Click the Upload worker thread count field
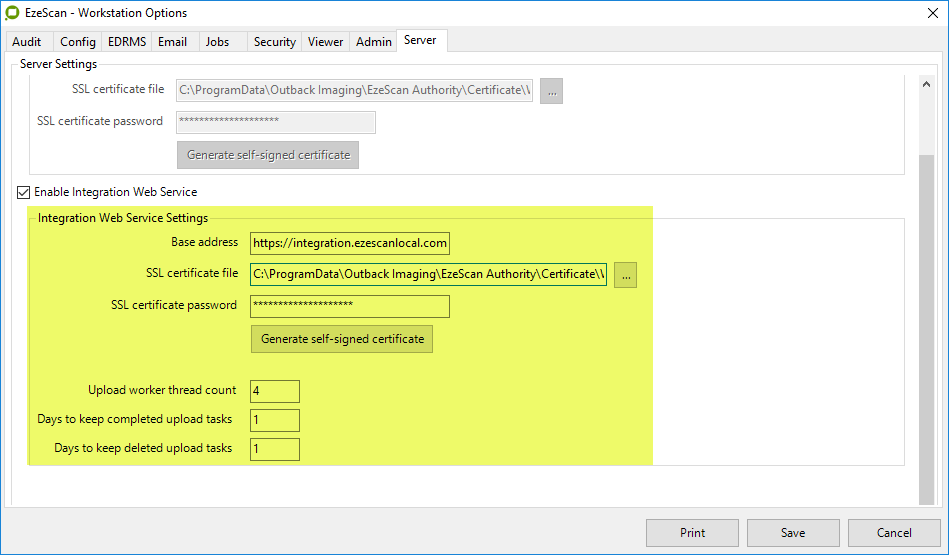 click(275, 391)
